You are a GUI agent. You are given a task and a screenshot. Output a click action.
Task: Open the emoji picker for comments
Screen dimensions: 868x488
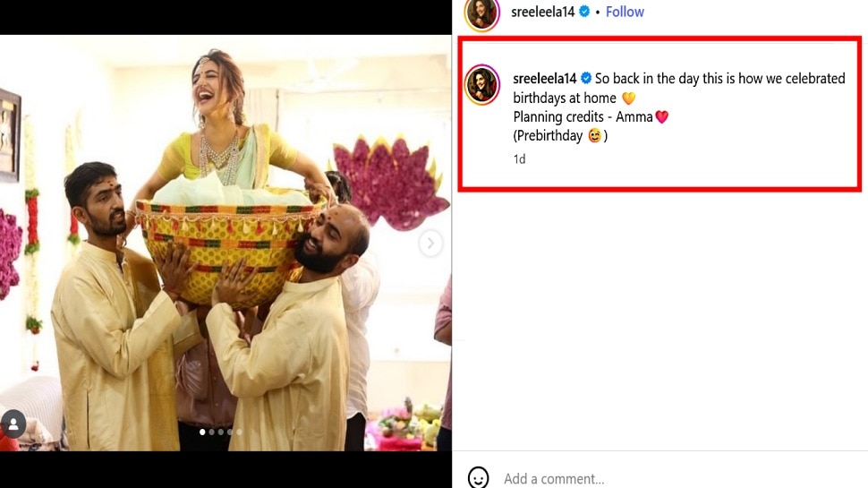pos(479,477)
